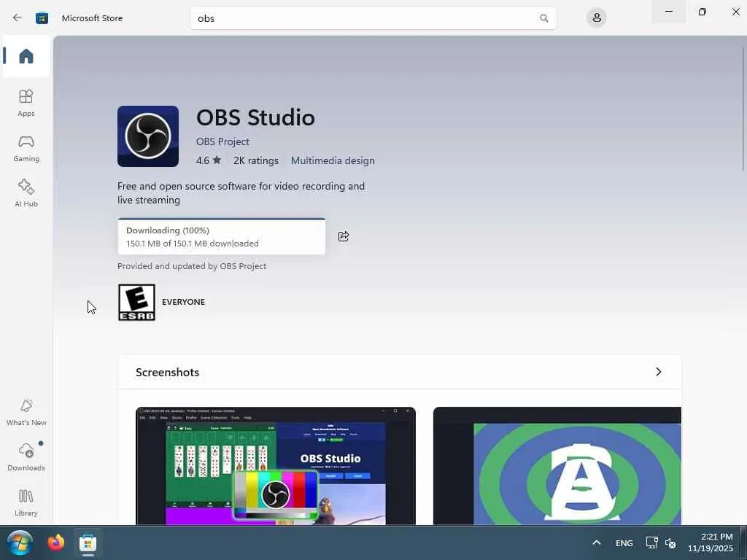Click the OBS Studio title text
747x560 pixels.
[x=256, y=117]
